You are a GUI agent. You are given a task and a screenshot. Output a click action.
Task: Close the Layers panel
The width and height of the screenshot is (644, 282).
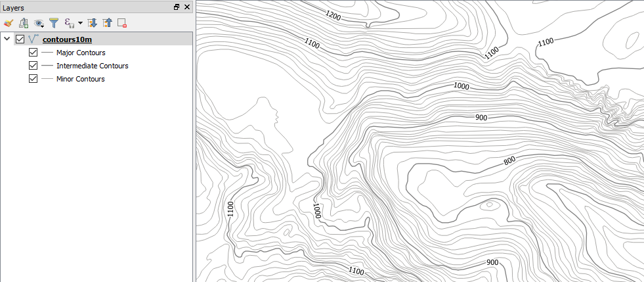(187, 7)
